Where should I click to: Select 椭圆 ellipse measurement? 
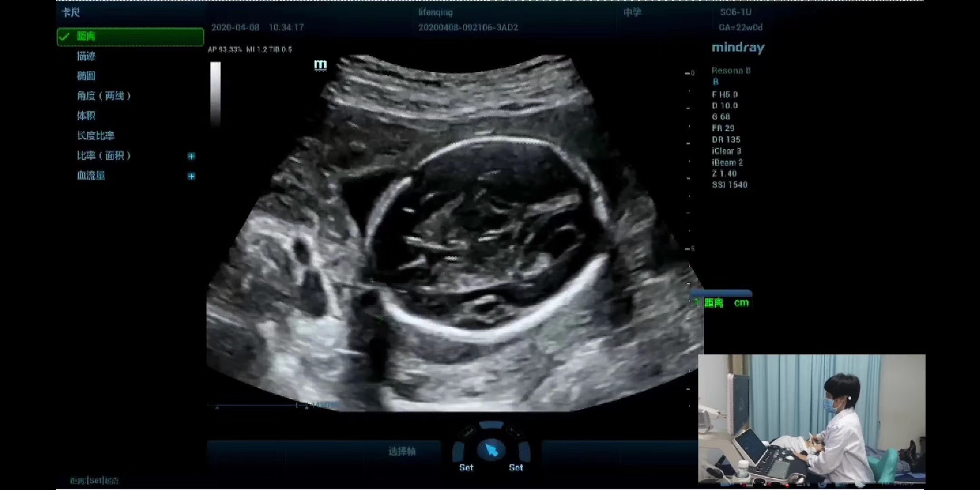(86, 76)
